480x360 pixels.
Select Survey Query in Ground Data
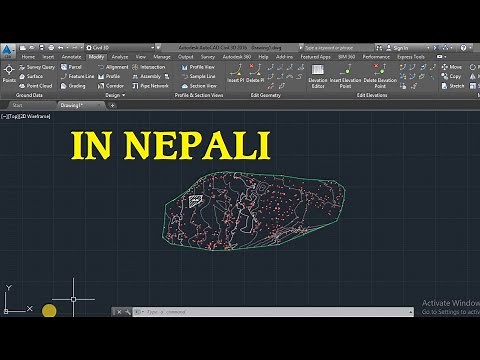(x=37, y=67)
